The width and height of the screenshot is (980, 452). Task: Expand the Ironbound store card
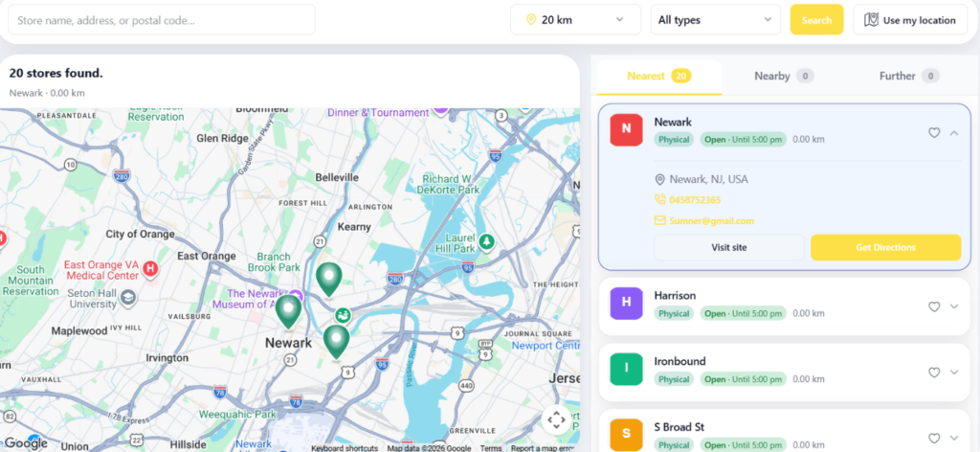click(954, 372)
